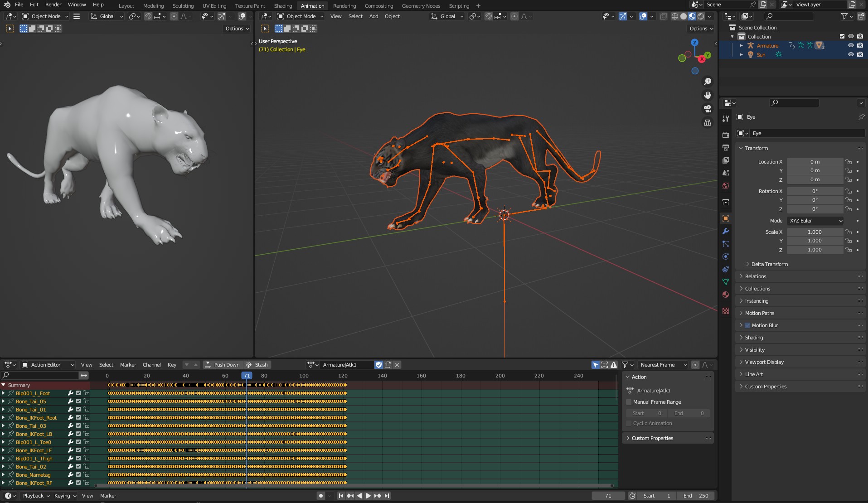
Task: Click the Scale X value field
Action: [x=815, y=232]
